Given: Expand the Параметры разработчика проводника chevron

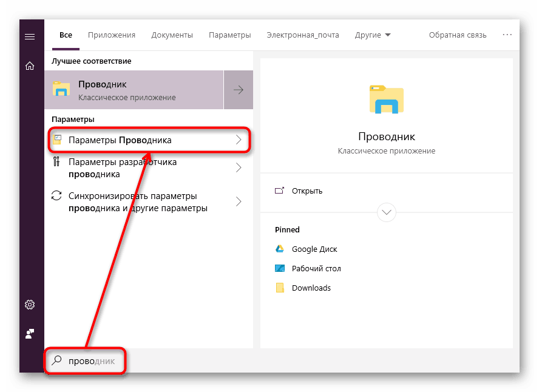Looking at the screenshot, I should click(x=239, y=167).
